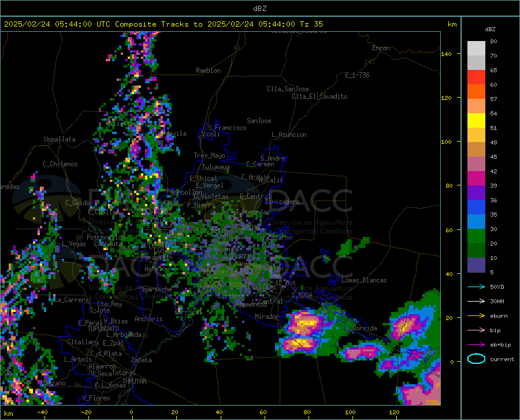This screenshot has width=520, height=420.
Task: Select the purple 36 dBZ legend swatch
Action: 476,192
